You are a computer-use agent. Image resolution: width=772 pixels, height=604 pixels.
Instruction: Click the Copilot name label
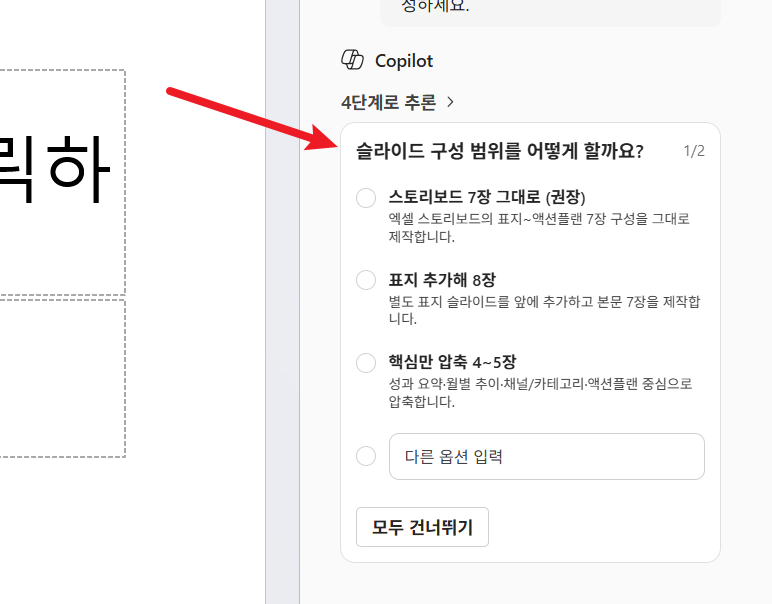(404, 61)
